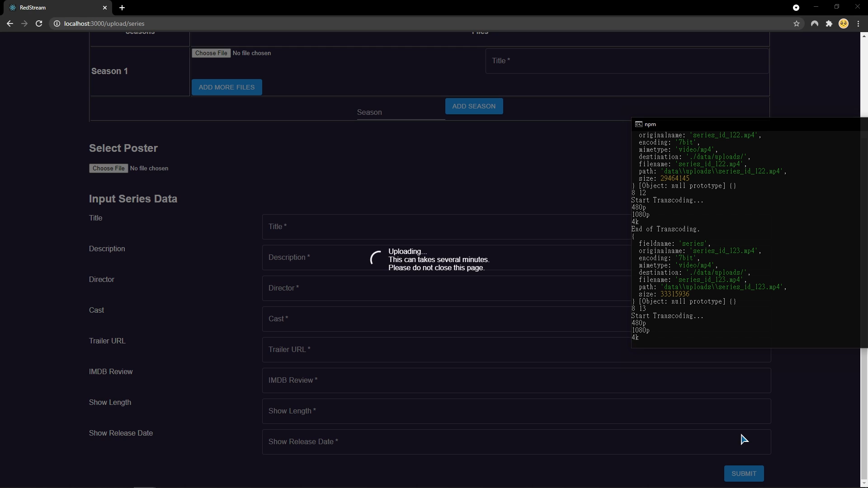
Task: Reload the page with refresh icon
Action: coord(39,23)
